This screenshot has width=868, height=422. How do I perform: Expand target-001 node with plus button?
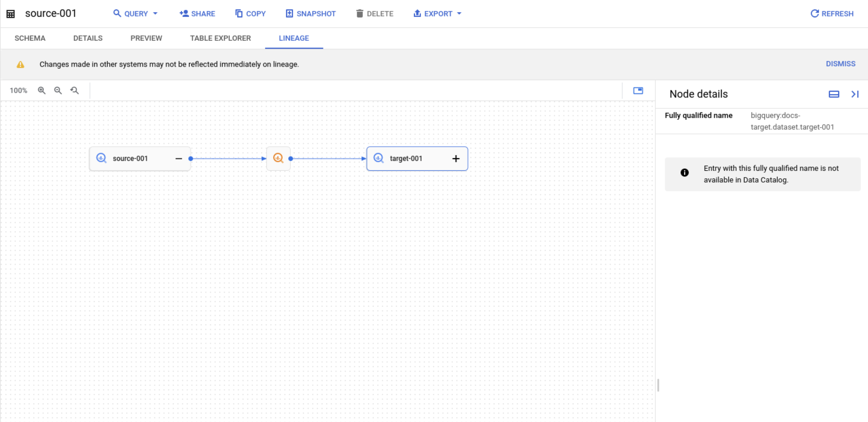click(x=456, y=158)
